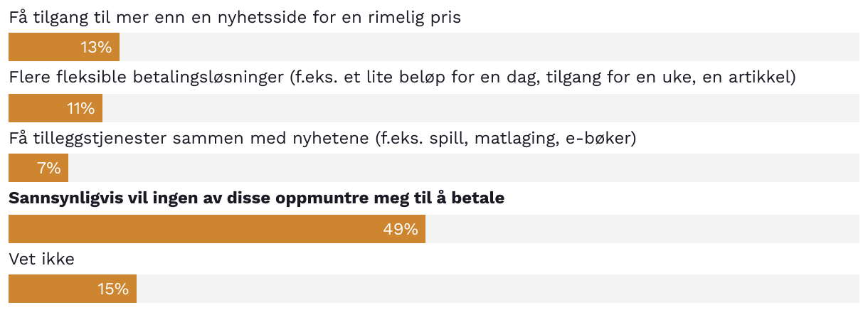Click the 11% value text

click(80, 108)
